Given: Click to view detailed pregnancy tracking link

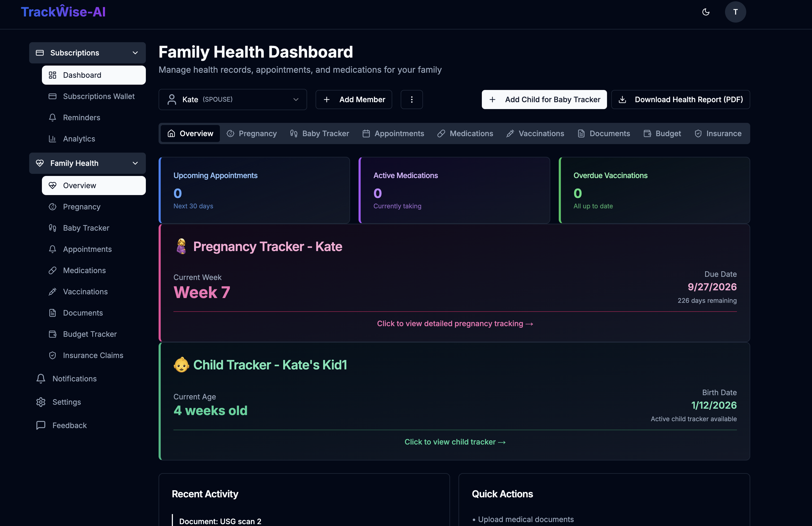Looking at the screenshot, I should [455, 324].
